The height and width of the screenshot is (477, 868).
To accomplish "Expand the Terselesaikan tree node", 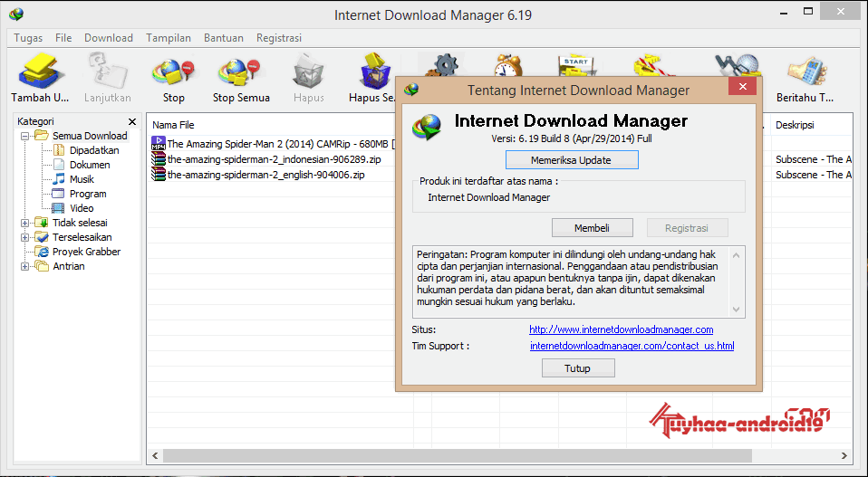I will [24, 237].
